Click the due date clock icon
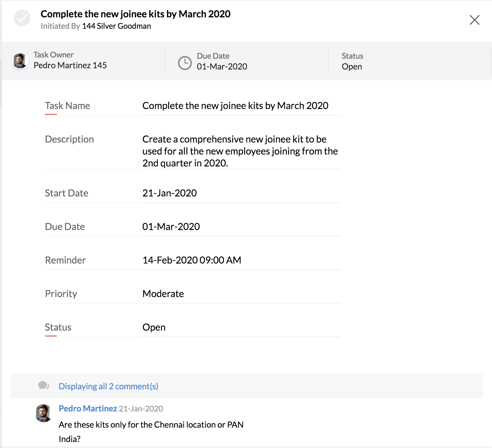Image resolution: width=492 pixels, height=448 pixels. pos(185,63)
